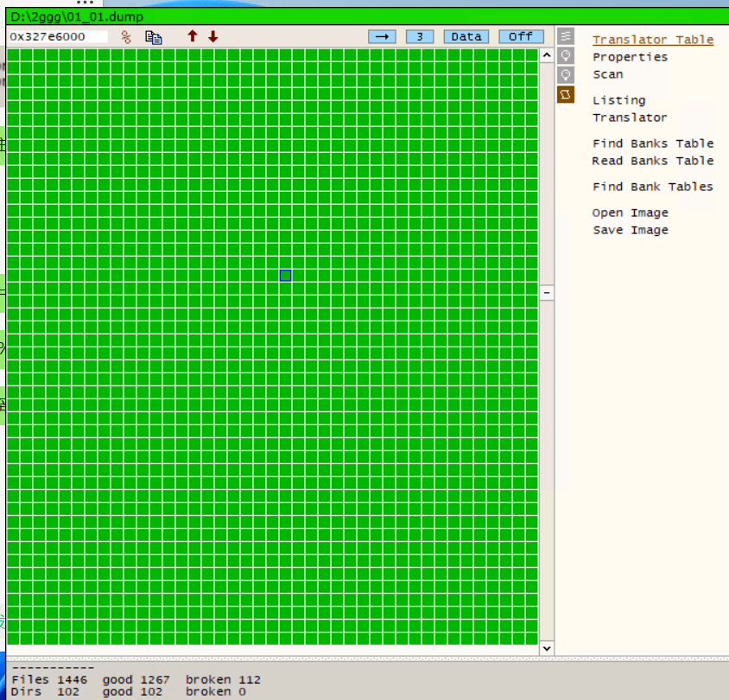Click the list lines icon in the side strip
Image resolution: width=729 pixels, height=700 pixels.
[566, 36]
